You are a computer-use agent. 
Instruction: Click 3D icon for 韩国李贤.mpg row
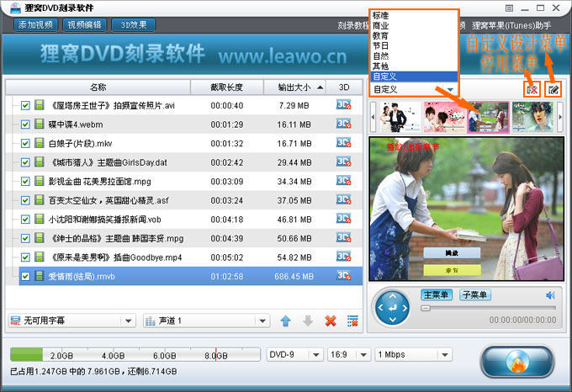[x=344, y=238]
